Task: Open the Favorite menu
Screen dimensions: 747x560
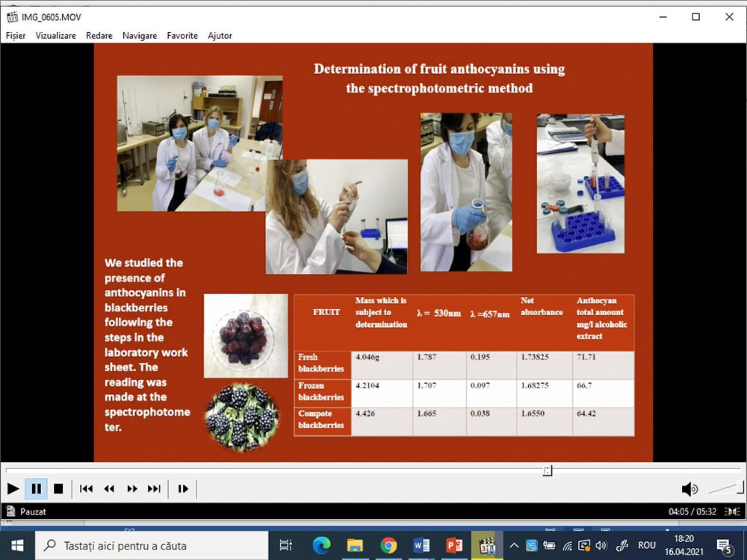Action: tap(182, 36)
